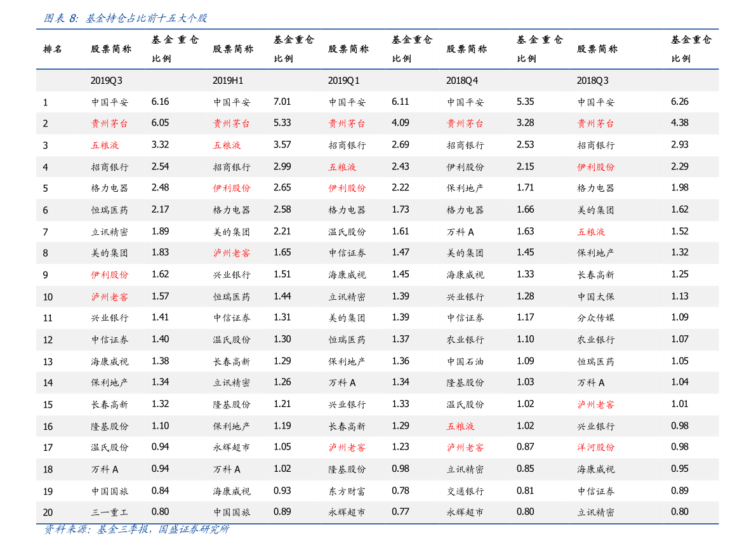
Task: Select the 2.21 value for 美的集团
Action: (x=282, y=231)
